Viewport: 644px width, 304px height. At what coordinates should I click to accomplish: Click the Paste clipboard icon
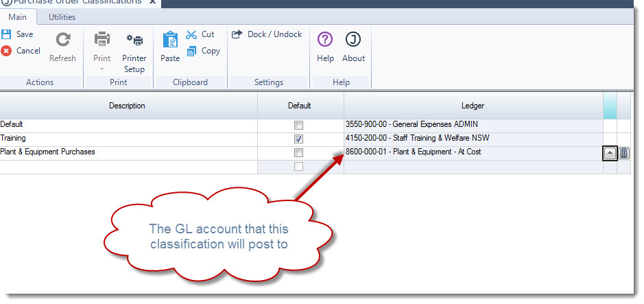click(x=170, y=40)
